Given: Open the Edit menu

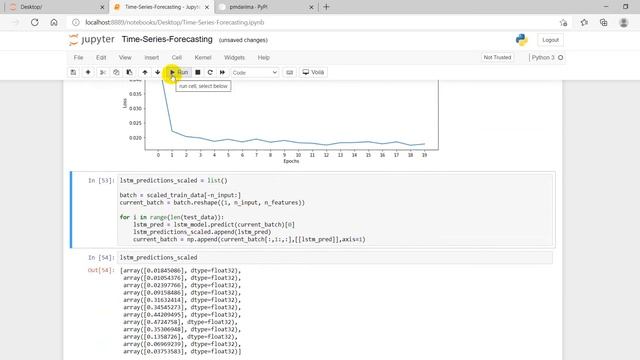Looking at the screenshot, I should tap(101, 58).
